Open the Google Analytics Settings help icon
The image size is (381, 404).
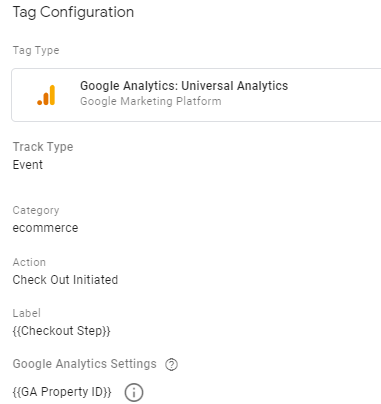coord(171,364)
